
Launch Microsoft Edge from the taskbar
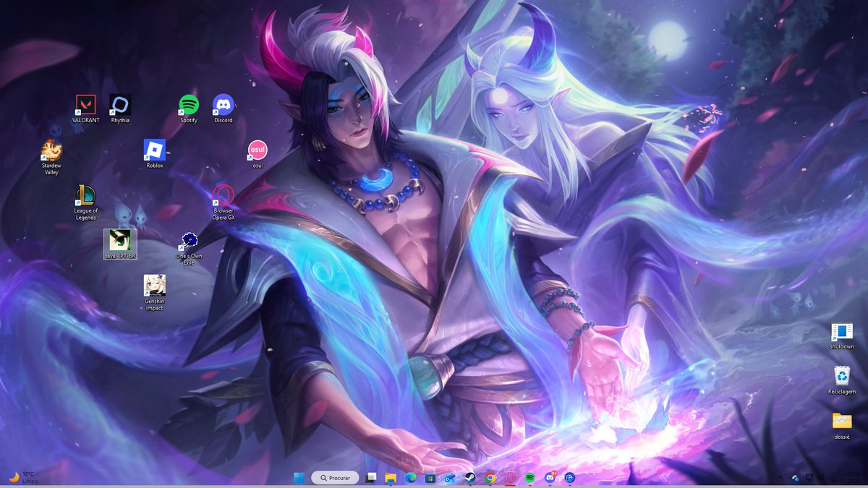click(x=411, y=478)
